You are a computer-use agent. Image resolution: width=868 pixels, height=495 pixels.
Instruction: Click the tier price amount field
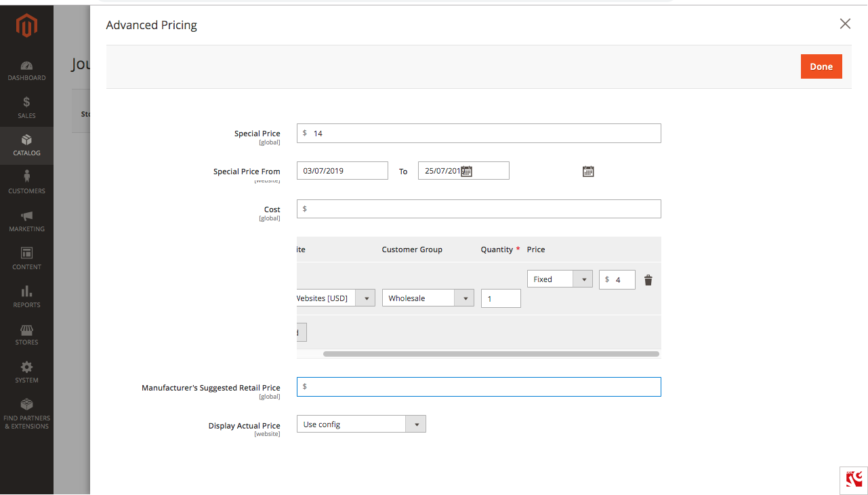[617, 279]
